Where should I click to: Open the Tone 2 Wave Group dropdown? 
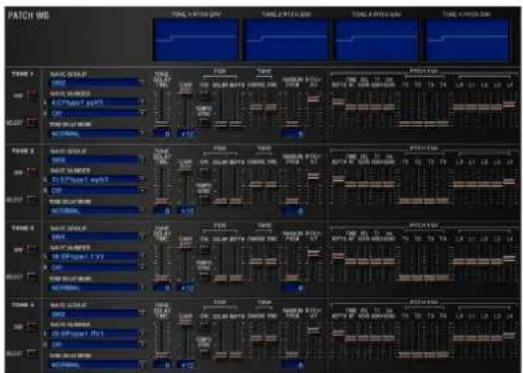pyautogui.click(x=96, y=160)
